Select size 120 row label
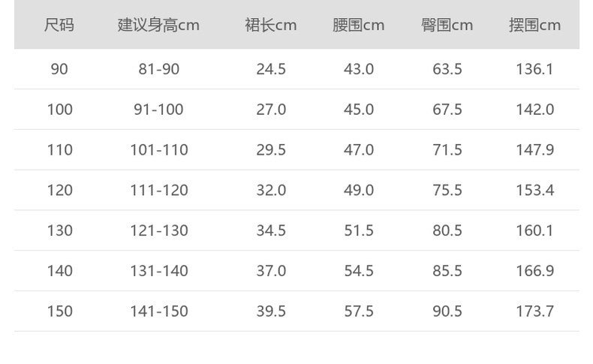 59,190
